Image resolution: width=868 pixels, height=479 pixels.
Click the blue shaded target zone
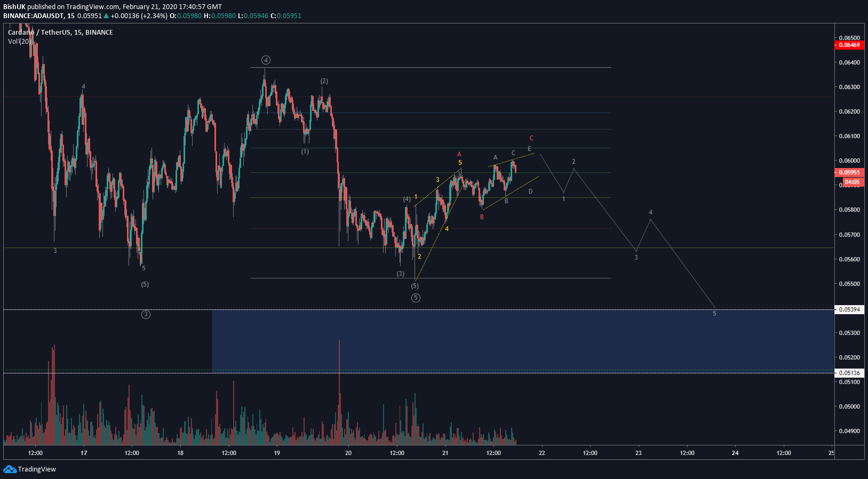522,340
